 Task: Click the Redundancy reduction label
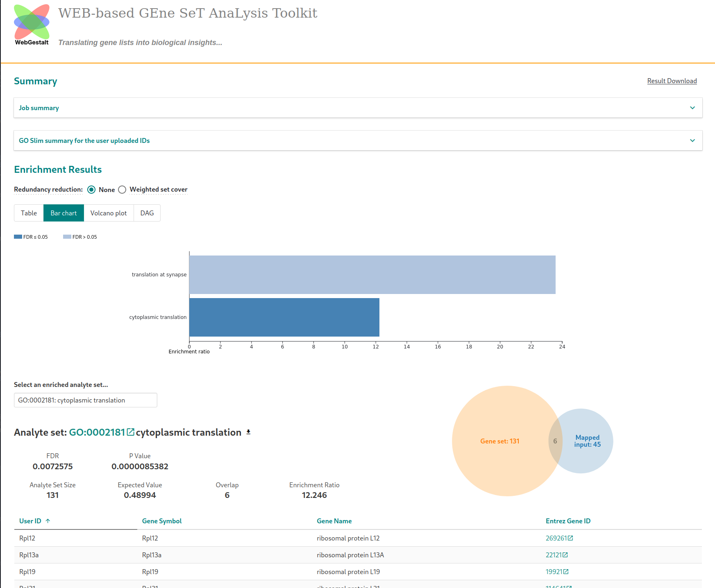(48, 189)
